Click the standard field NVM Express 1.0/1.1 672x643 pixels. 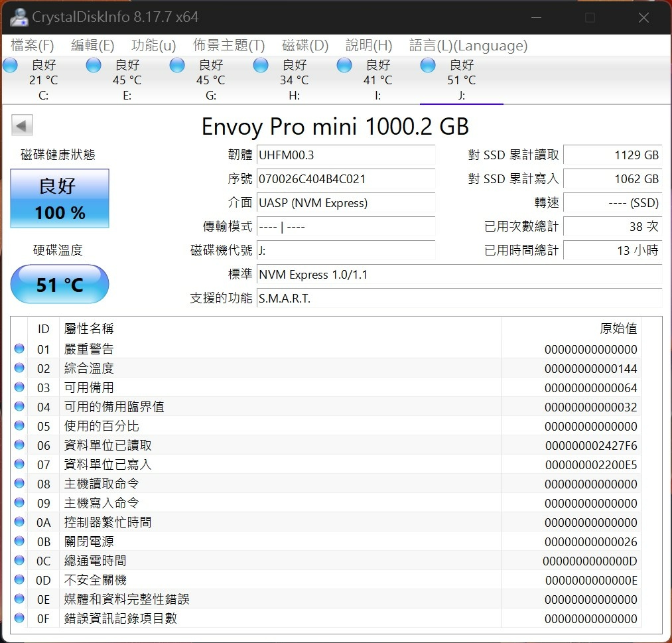click(460, 274)
